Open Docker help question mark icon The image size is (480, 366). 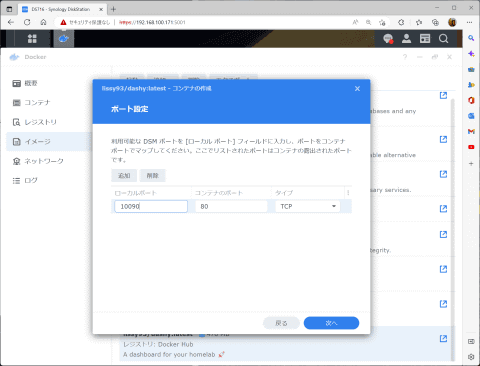click(405, 57)
